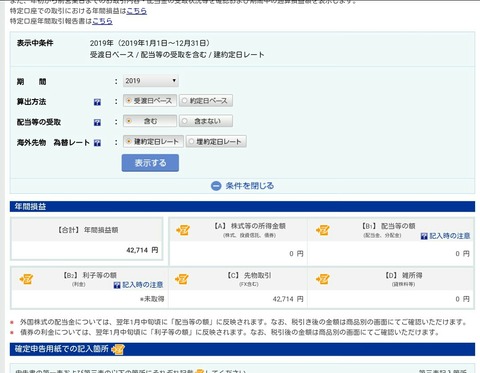
Task: Open the 期間 year dropdown showing 2019
Action: click(151, 81)
